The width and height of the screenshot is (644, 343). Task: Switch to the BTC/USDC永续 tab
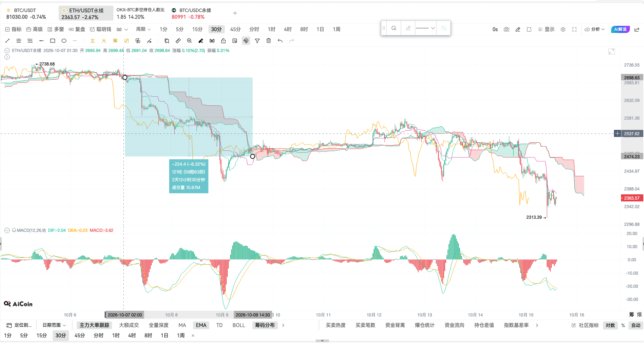[x=192, y=13]
